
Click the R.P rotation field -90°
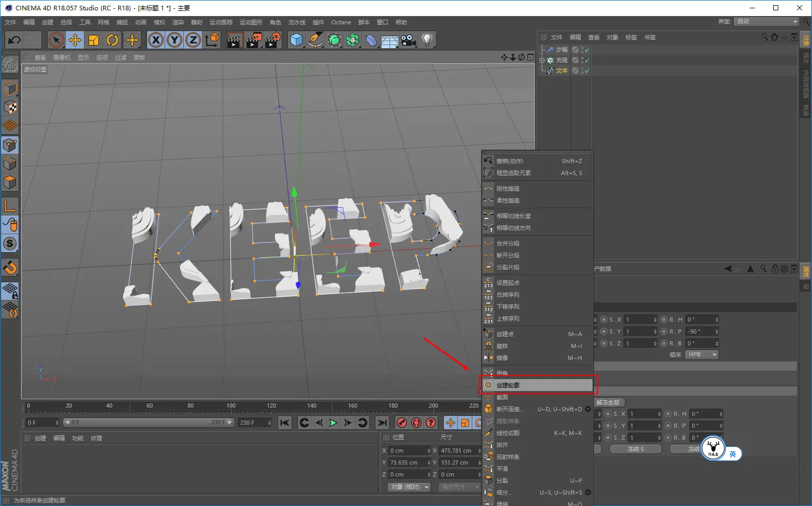703,331
